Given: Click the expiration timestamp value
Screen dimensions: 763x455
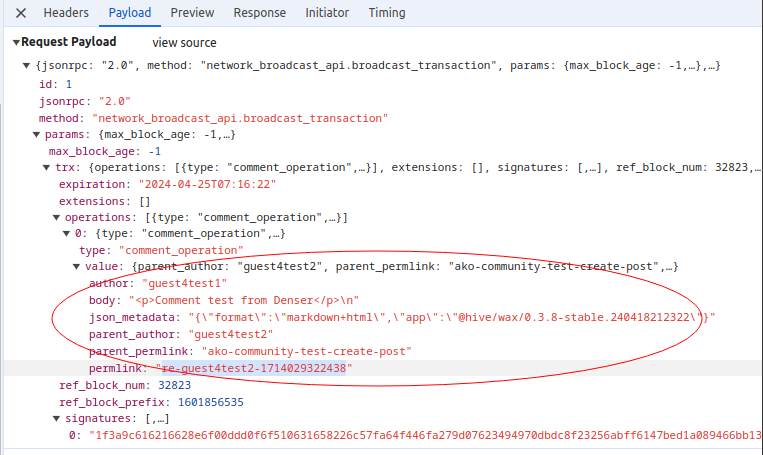Looking at the screenshot, I should (x=211, y=185).
